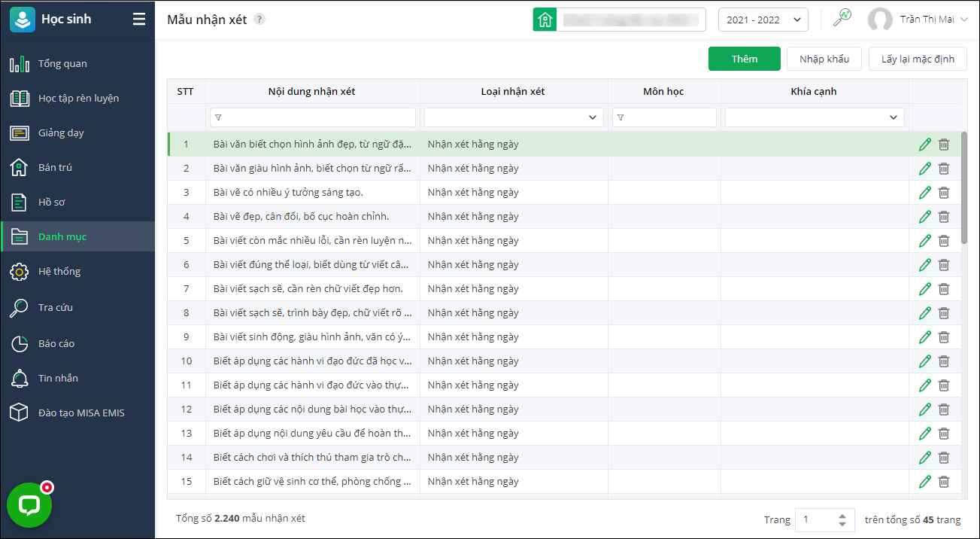Toggle the hamburger sidebar menu
The image size is (980, 539).
click(139, 20)
